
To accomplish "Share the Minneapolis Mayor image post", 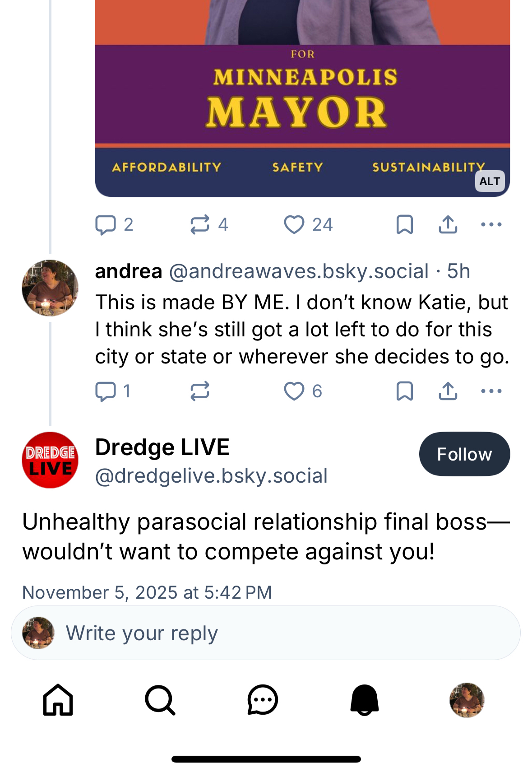I will pyautogui.click(x=448, y=225).
